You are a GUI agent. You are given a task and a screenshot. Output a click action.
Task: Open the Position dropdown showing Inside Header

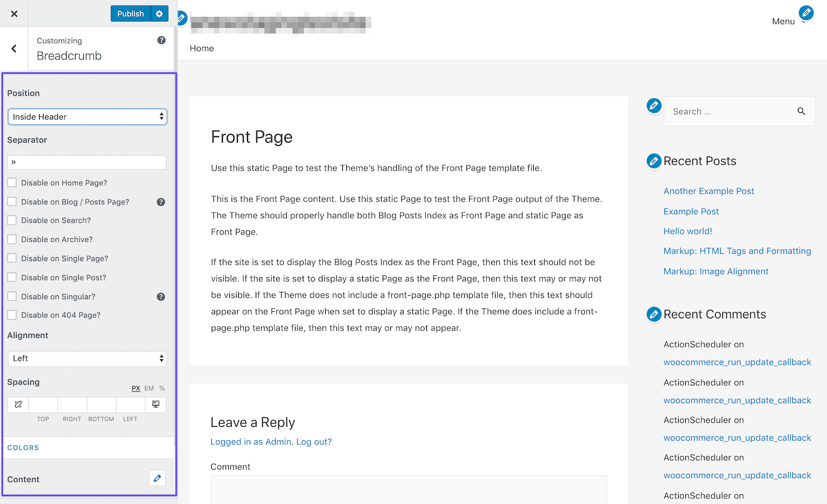pyautogui.click(x=87, y=116)
